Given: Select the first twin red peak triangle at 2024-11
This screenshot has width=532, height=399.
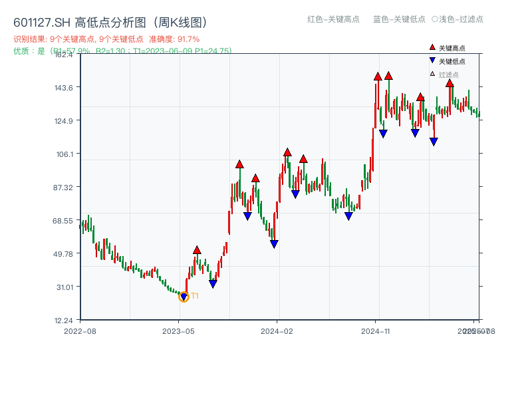Looking at the screenshot, I should tap(378, 76).
